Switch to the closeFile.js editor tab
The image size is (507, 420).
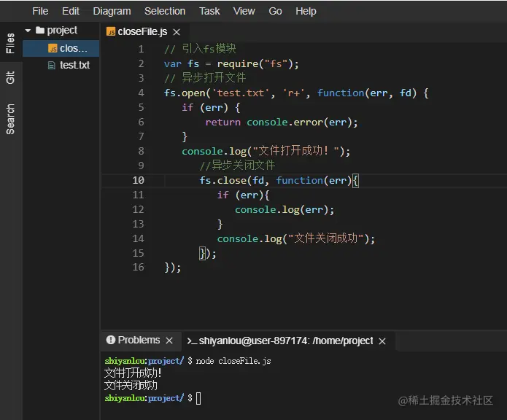point(142,31)
